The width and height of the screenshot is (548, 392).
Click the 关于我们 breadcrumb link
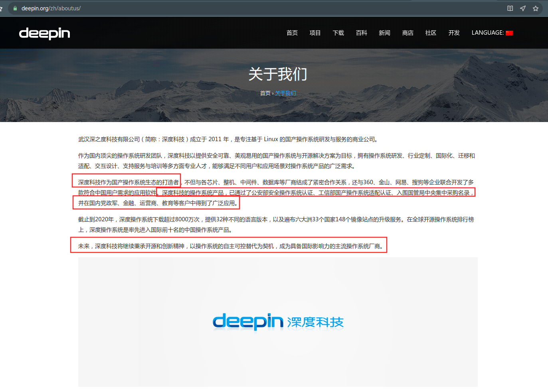286,93
